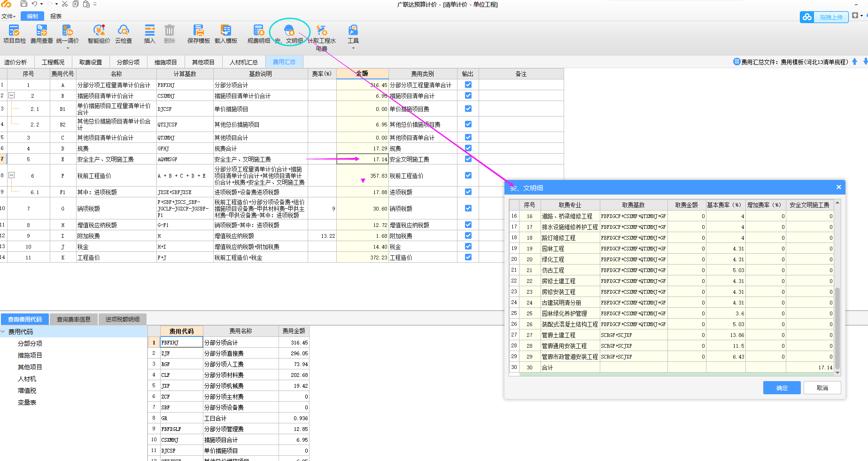868x461 pixels.
Task: Click the 费用汇总文件 document icon
Action: [736, 62]
